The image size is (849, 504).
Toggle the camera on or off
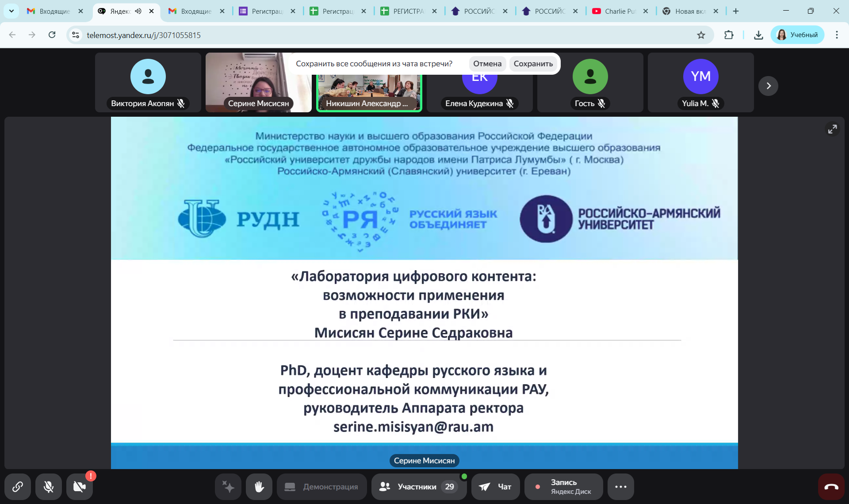[x=80, y=487]
